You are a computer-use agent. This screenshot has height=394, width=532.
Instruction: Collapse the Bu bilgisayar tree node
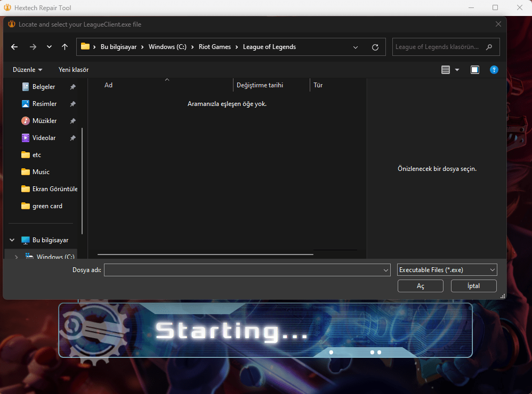pyautogui.click(x=12, y=240)
